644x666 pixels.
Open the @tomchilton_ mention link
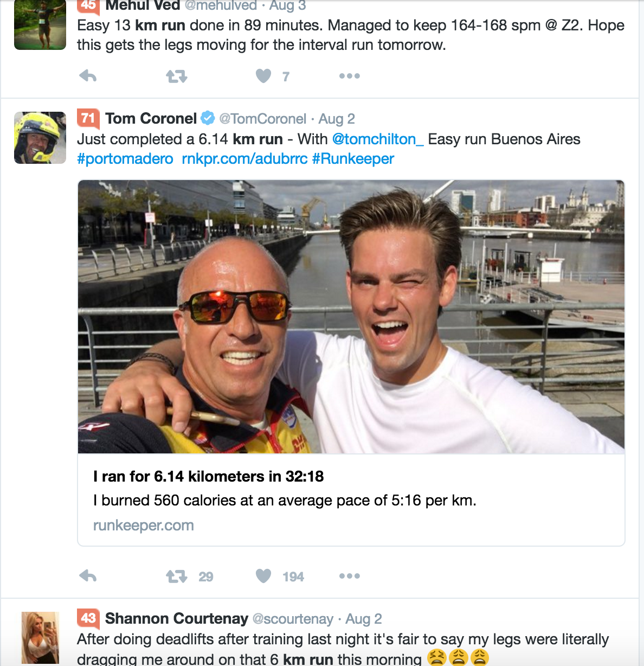point(378,139)
